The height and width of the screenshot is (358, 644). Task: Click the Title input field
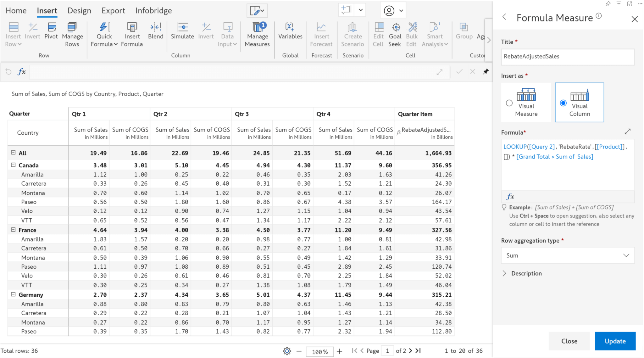click(x=568, y=57)
